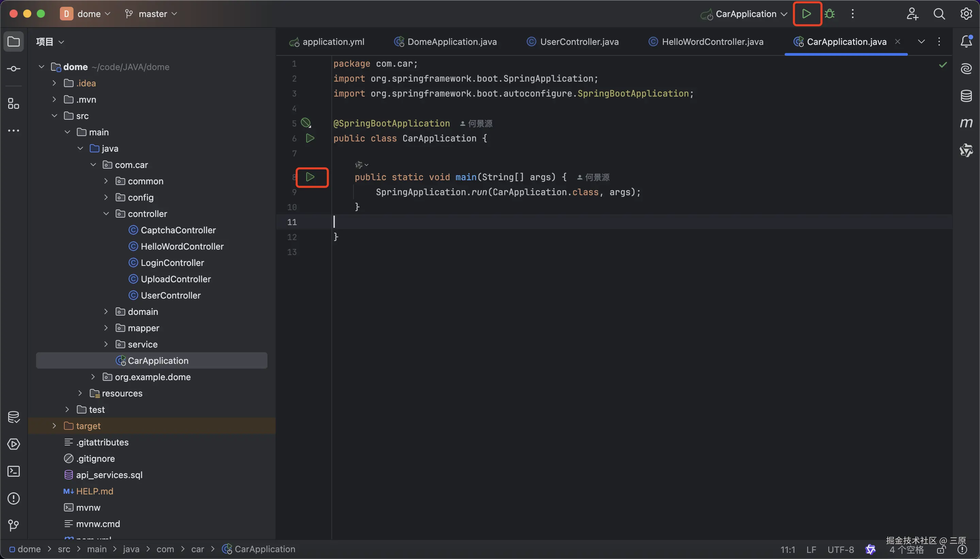Click the green Run button in toolbar
980x559 pixels.
pos(806,14)
